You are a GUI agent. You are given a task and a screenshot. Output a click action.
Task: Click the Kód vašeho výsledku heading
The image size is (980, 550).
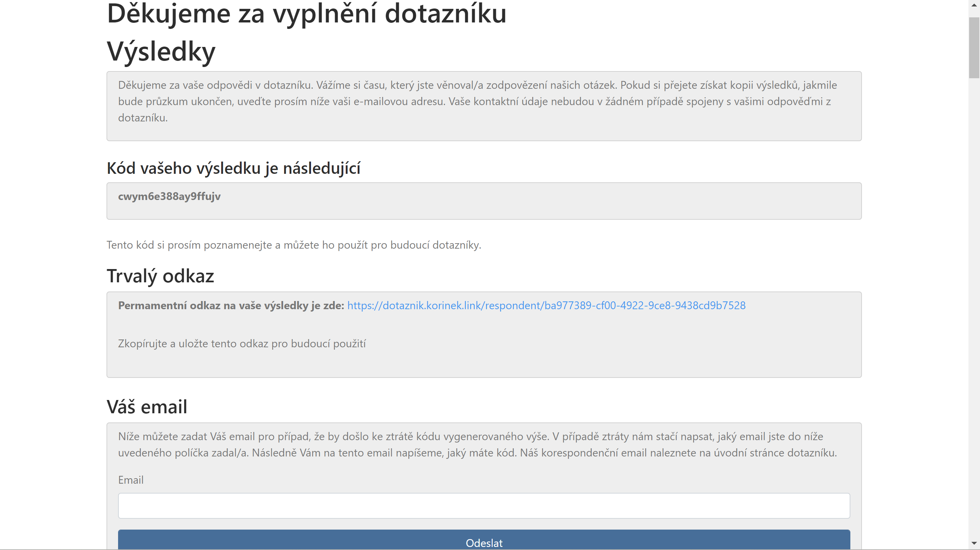(x=234, y=167)
